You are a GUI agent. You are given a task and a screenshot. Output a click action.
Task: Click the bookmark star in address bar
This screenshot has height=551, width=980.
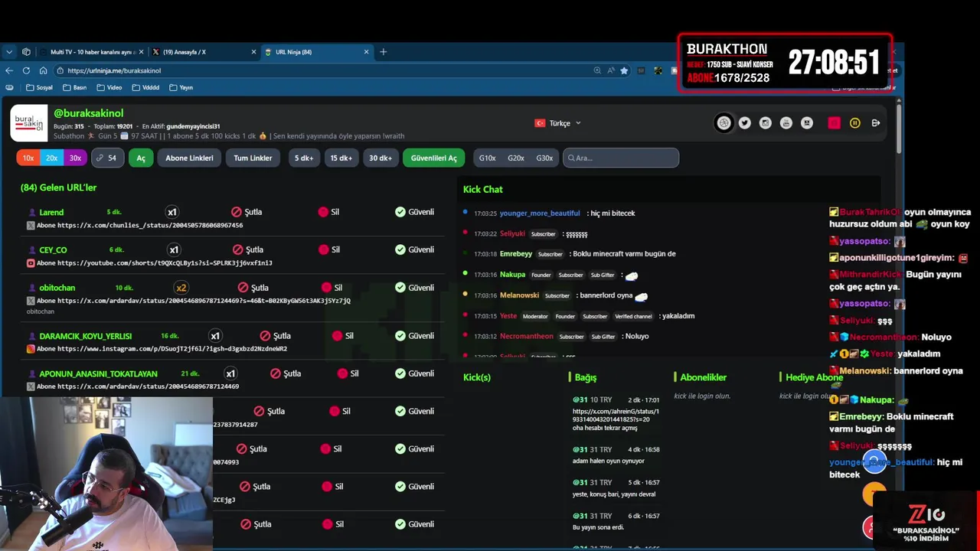[624, 70]
